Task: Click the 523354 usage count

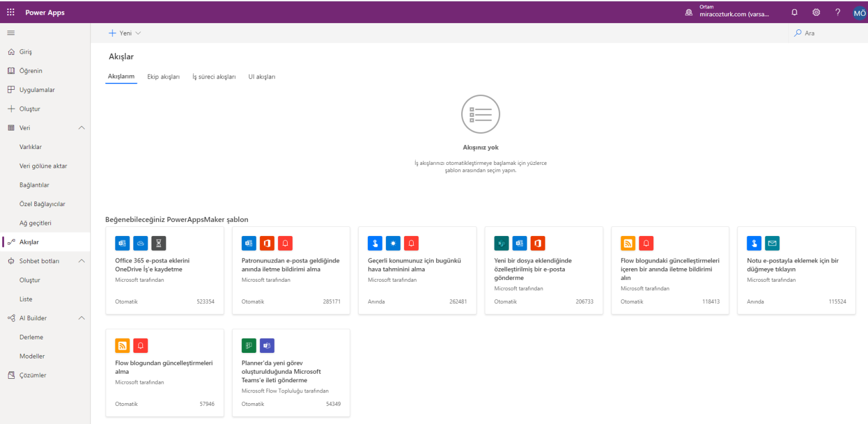Action: point(206,301)
